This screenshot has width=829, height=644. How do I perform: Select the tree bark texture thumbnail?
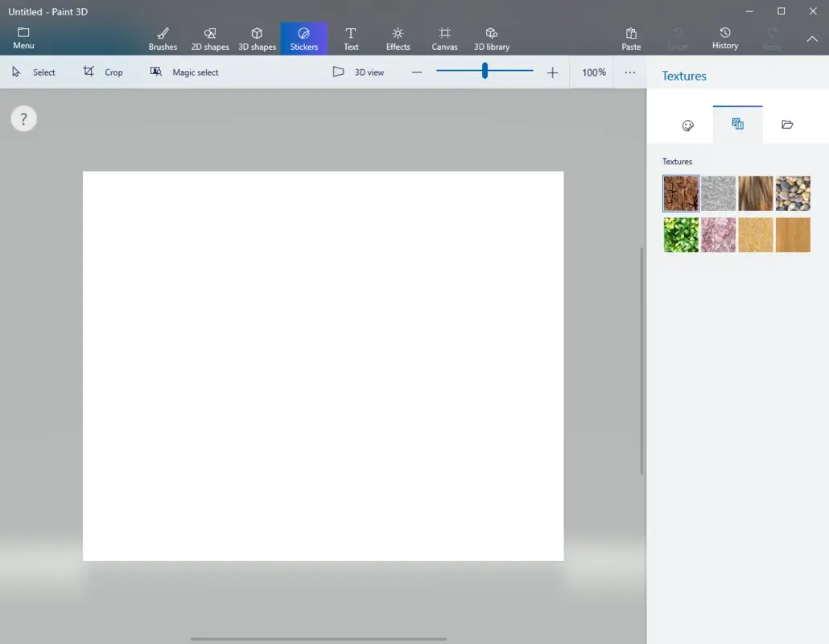pos(681,193)
